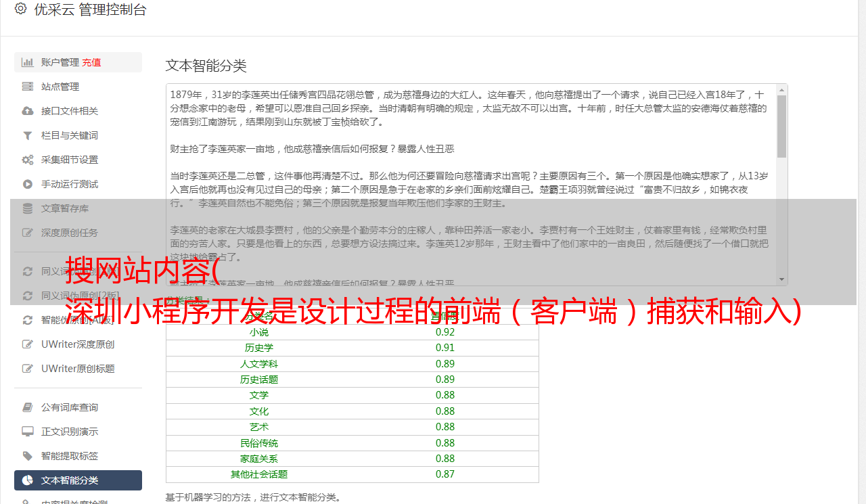
Task: Open the 公有词库查询 page
Action: (x=70, y=407)
